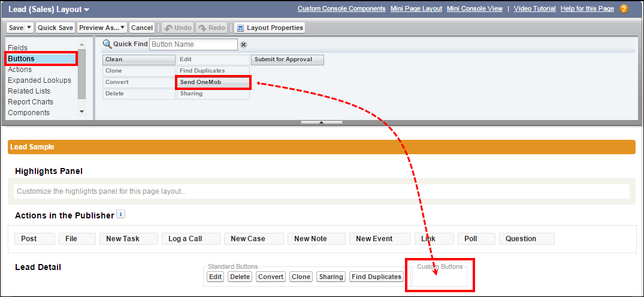
Task: Click Delete in Standard Buttons
Action: [x=240, y=277]
